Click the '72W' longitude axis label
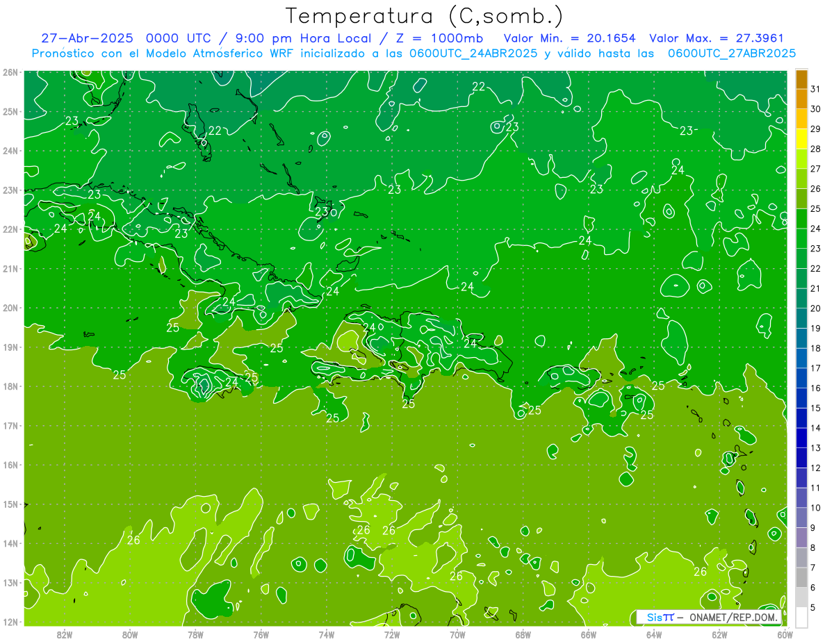Viewport: 834px width, 644px height. point(392,634)
